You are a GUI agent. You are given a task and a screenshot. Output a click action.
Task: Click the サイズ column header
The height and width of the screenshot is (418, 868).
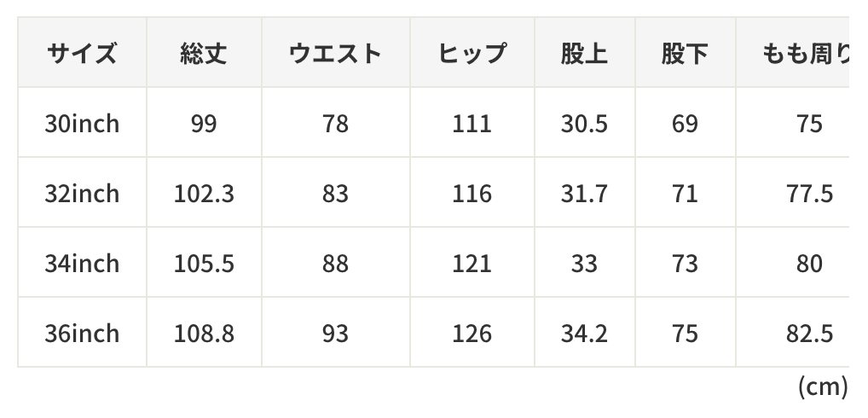82,54
